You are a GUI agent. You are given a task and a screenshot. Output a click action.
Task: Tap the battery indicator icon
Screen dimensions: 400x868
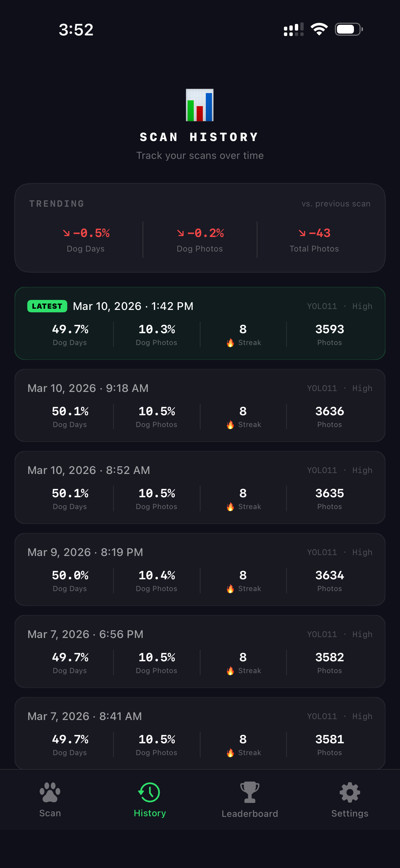(348, 29)
